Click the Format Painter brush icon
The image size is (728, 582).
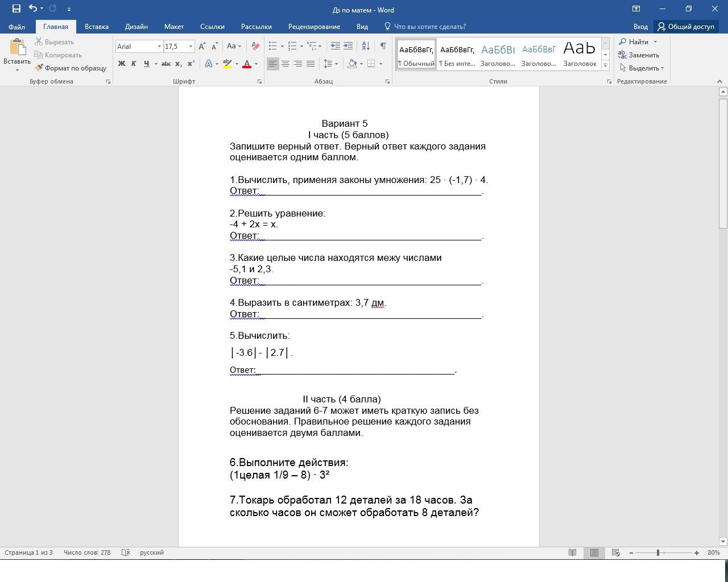(x=39, y=68)
